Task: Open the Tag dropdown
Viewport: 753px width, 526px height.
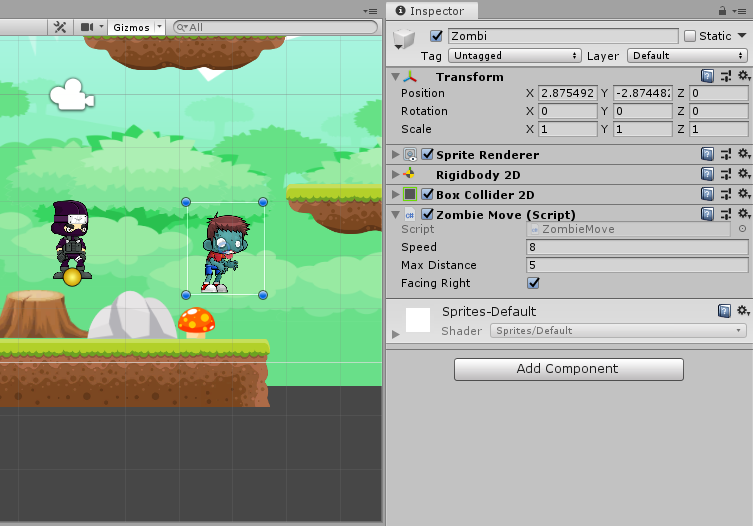Action: coord(515,56)
